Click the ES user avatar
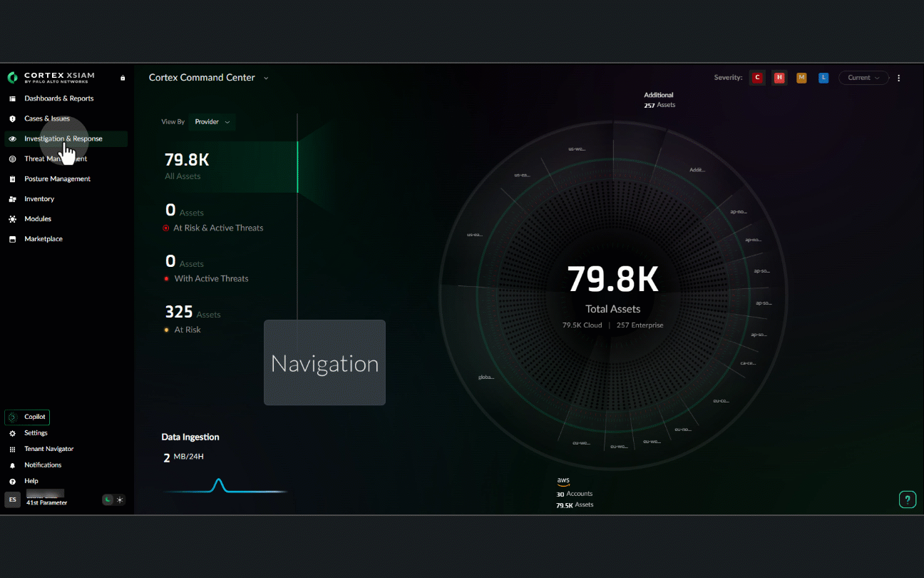 click(x=12, y=500)
